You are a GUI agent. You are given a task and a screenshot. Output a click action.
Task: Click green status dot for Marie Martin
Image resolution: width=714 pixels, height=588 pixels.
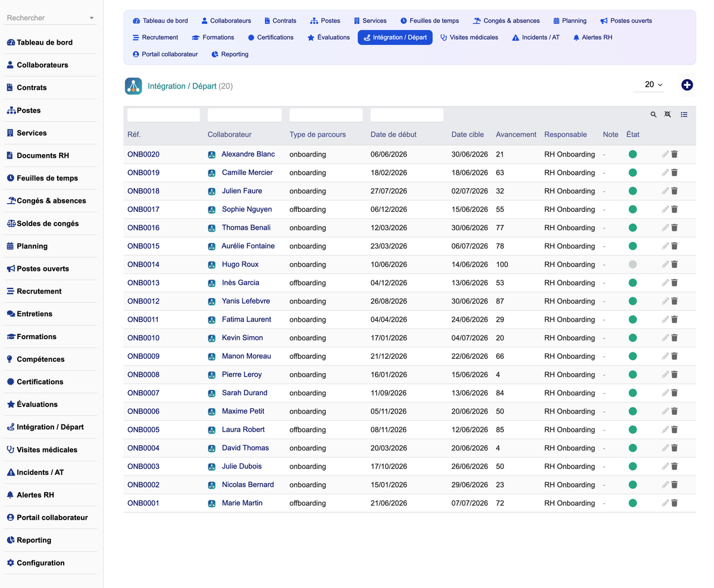click(632, 503)
